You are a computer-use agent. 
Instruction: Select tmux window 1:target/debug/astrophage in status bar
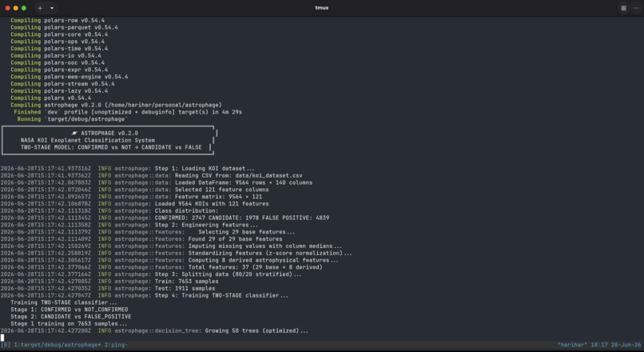57,345
